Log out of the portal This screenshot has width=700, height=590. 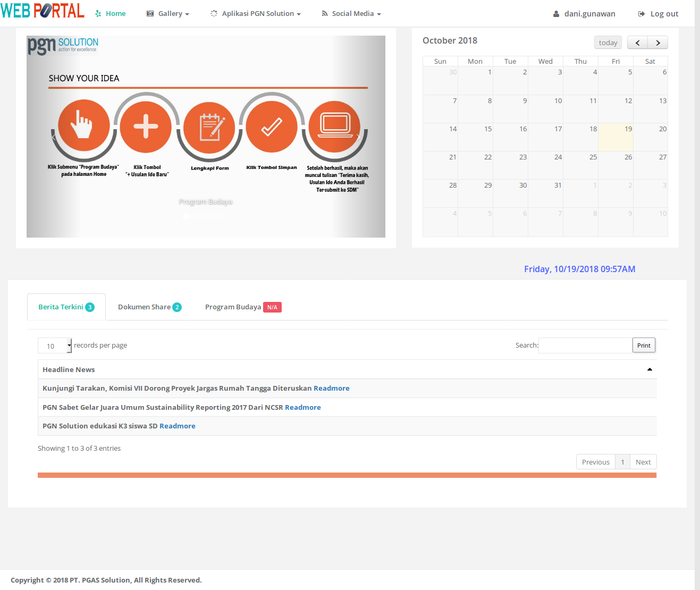(658, 14)
